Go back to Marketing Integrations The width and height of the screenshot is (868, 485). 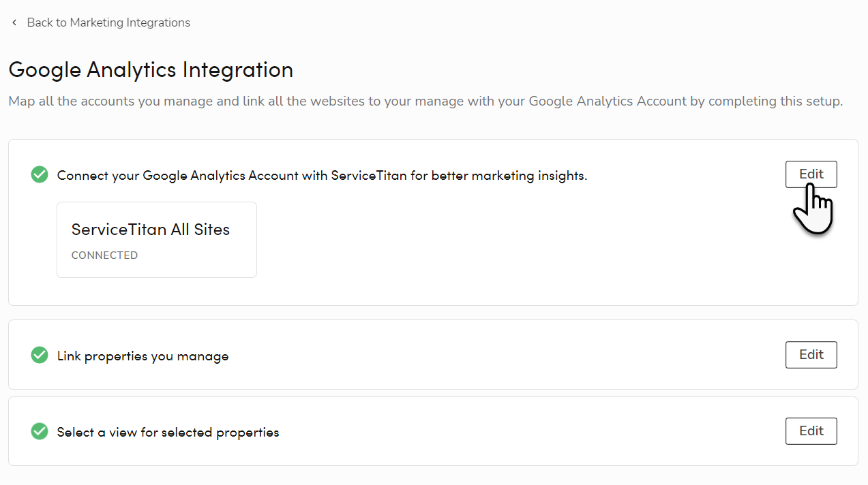(108, 23)
